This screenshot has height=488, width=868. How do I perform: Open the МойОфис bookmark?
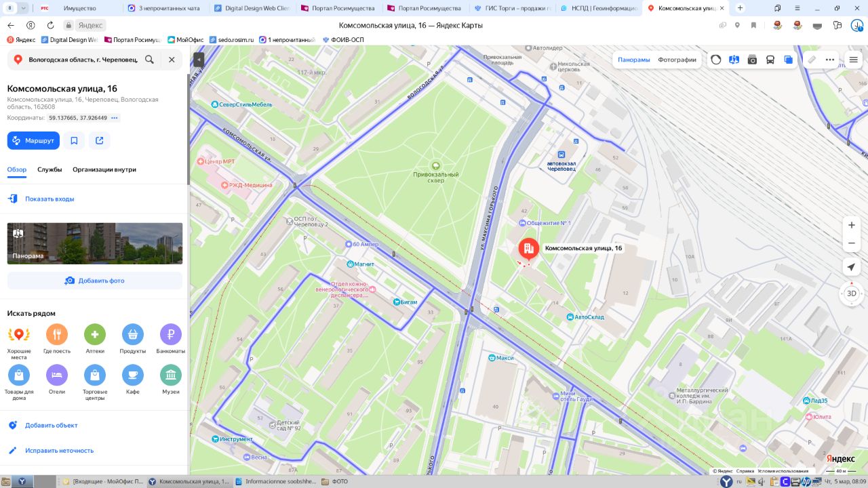click(x=185, y=40)
